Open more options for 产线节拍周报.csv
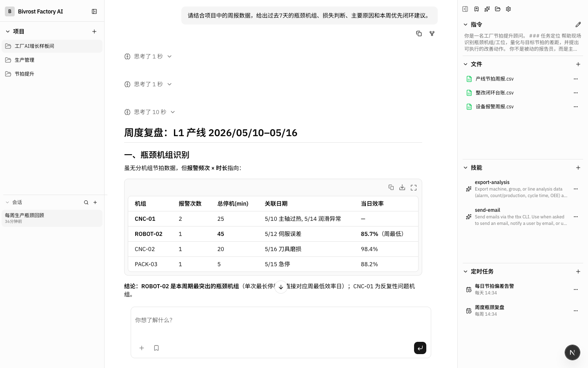This screenshot has width=588, height=368. tap(576, 79)
